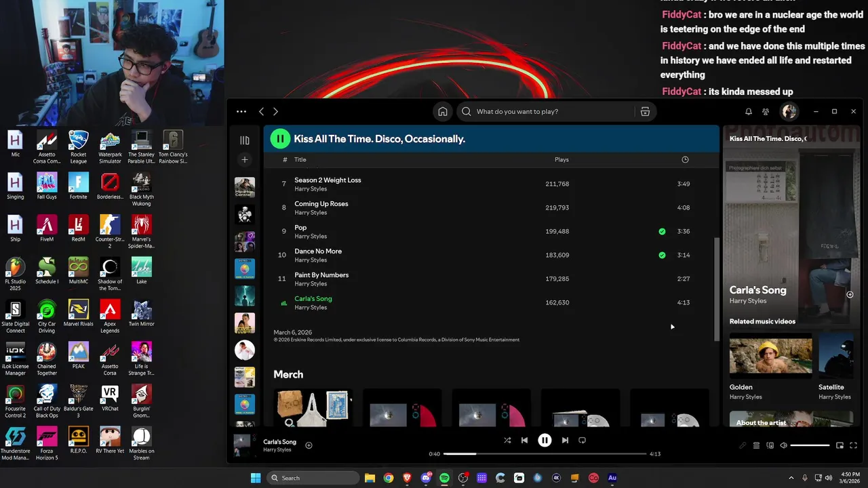The image size is (868, 488).
Task: Select the Pop track row
Action: (492, 231)
